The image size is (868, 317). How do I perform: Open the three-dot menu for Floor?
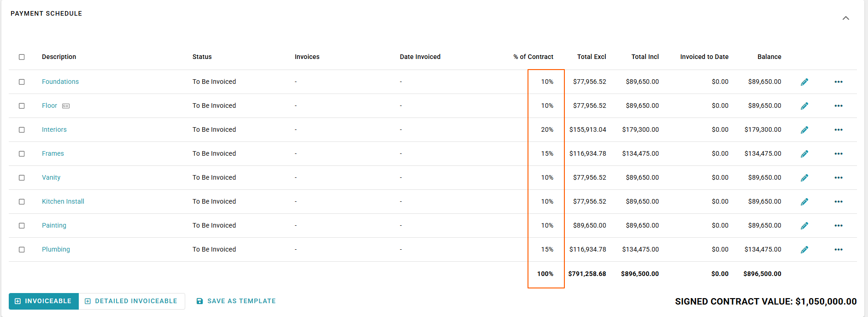(839, 106)
